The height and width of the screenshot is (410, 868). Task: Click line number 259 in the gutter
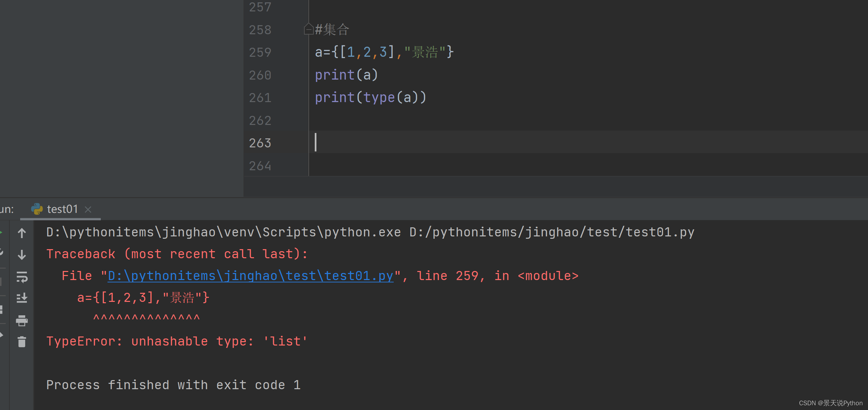pyautogui.click(x=260, y=52)
